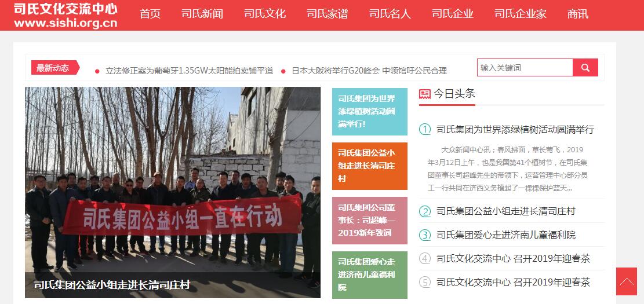The height and width of the screenshot is (304, 644).
Task: Open the teal 司氏集团为世界添绿植树活动 tile
Action: click(370, 112)
